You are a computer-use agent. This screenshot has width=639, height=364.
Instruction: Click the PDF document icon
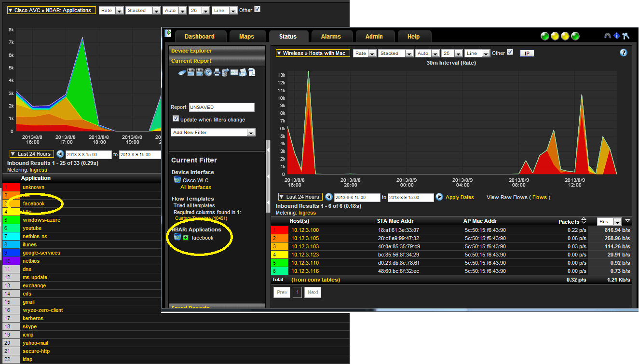tap(252, 72)
